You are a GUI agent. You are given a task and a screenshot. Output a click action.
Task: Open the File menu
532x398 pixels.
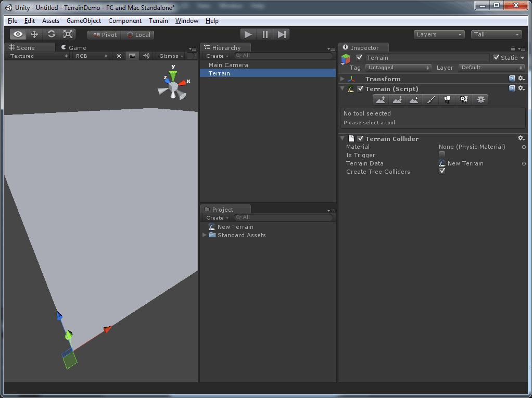click(x=12, y=21)
